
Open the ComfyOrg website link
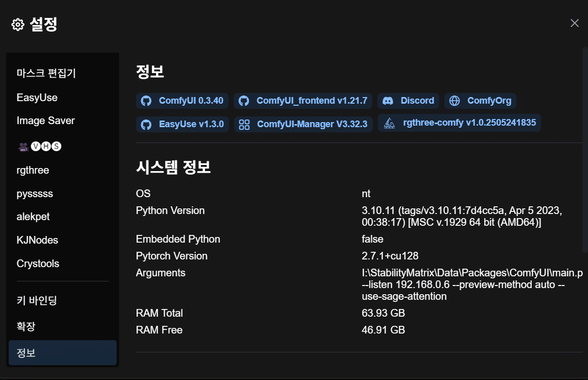click(488, 101)
